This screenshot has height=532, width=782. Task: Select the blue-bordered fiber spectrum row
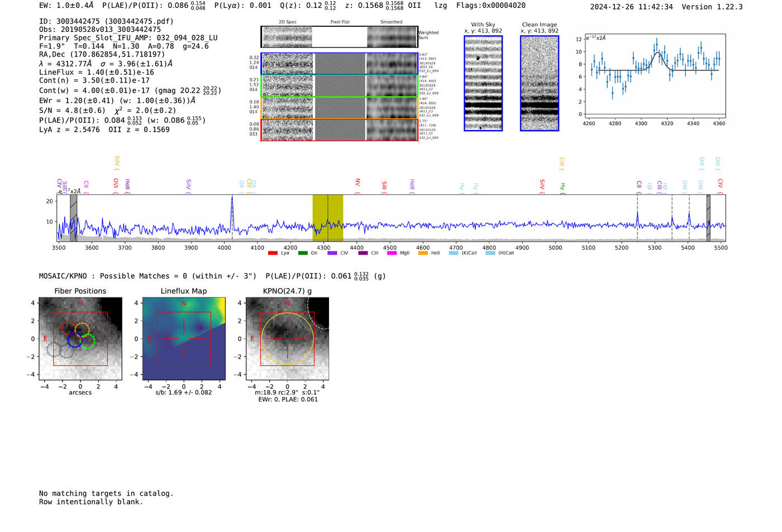click(339, 64)
